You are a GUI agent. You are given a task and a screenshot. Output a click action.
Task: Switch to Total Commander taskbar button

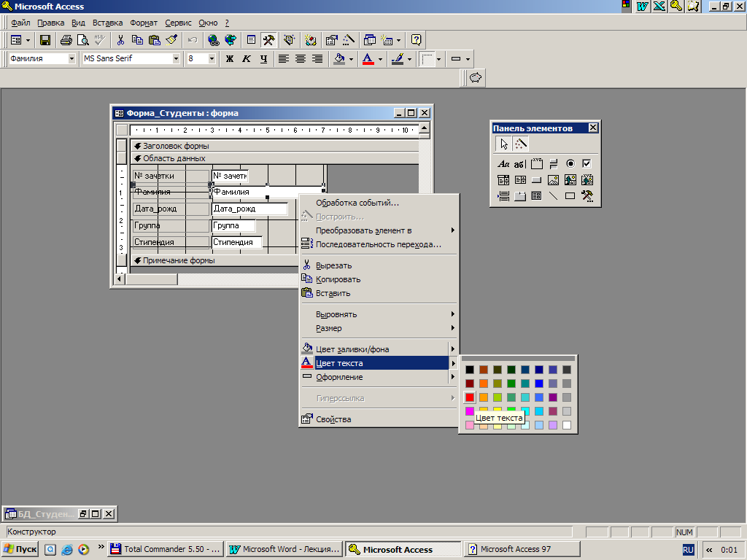[166, 549]
